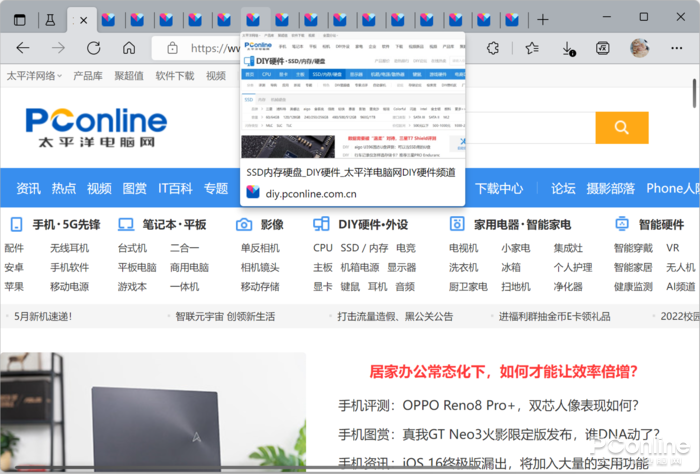Open the Extensions puzzle icon

(x=493, y=48)
